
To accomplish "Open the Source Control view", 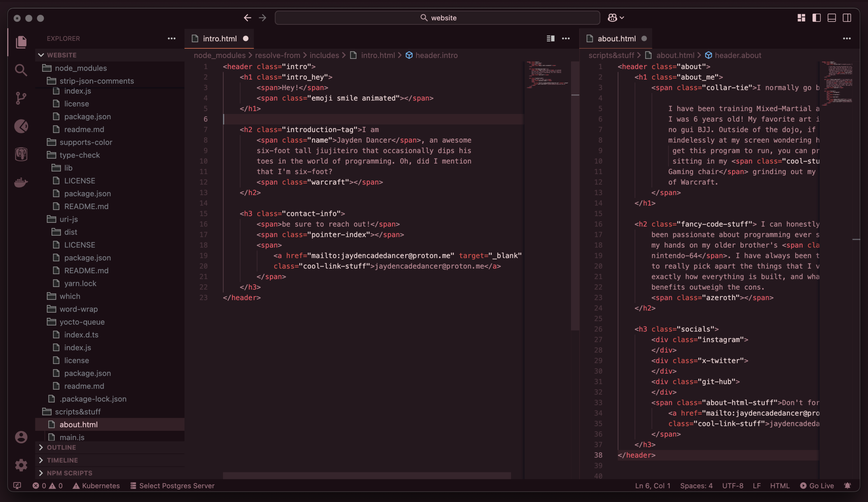I will click(x=21, y=98).
